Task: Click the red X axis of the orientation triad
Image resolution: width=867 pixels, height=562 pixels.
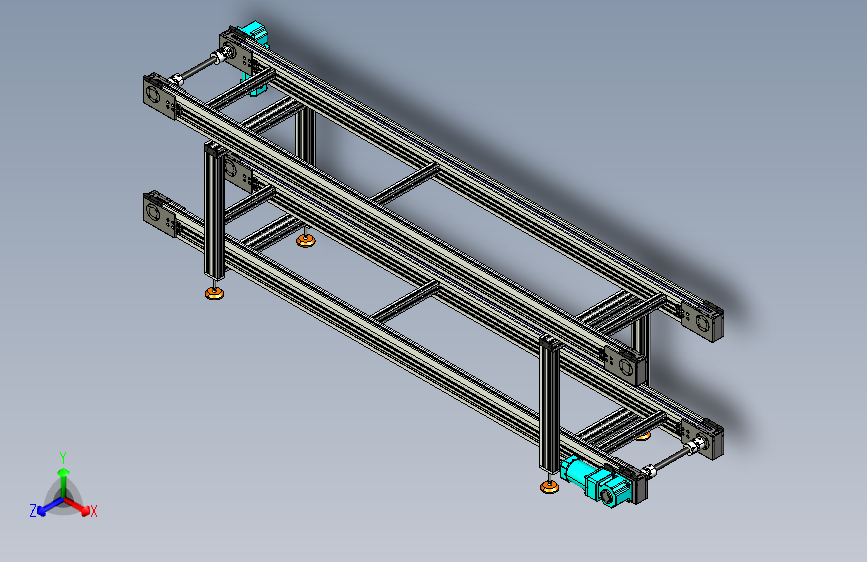Action: pyautogui.click(x=78, y=506)
